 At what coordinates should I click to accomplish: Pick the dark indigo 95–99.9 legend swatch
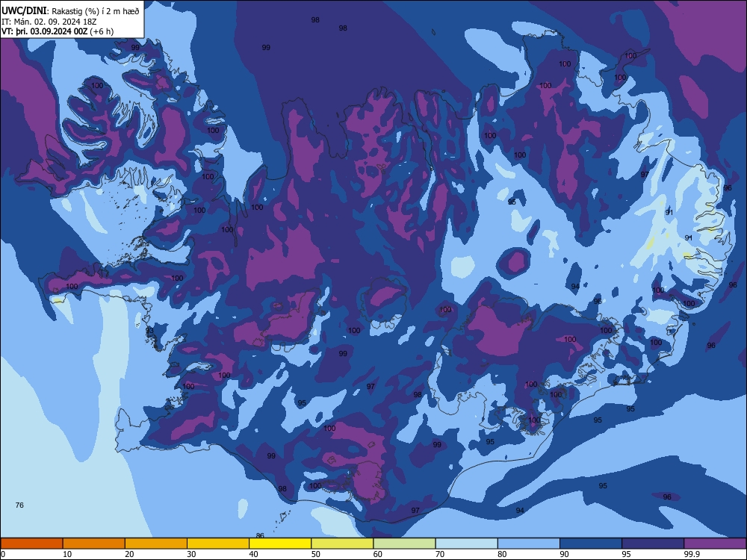(653, 544)
